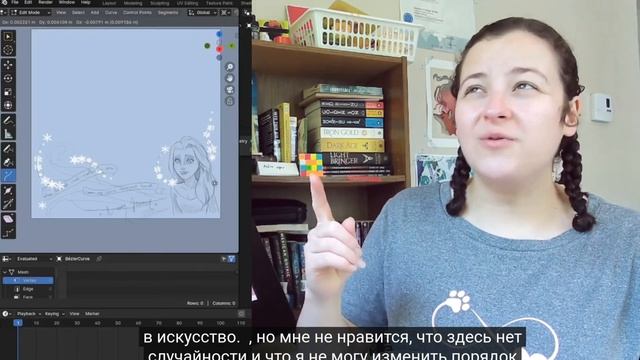Open the Edit menu

(x=28, y=2)
